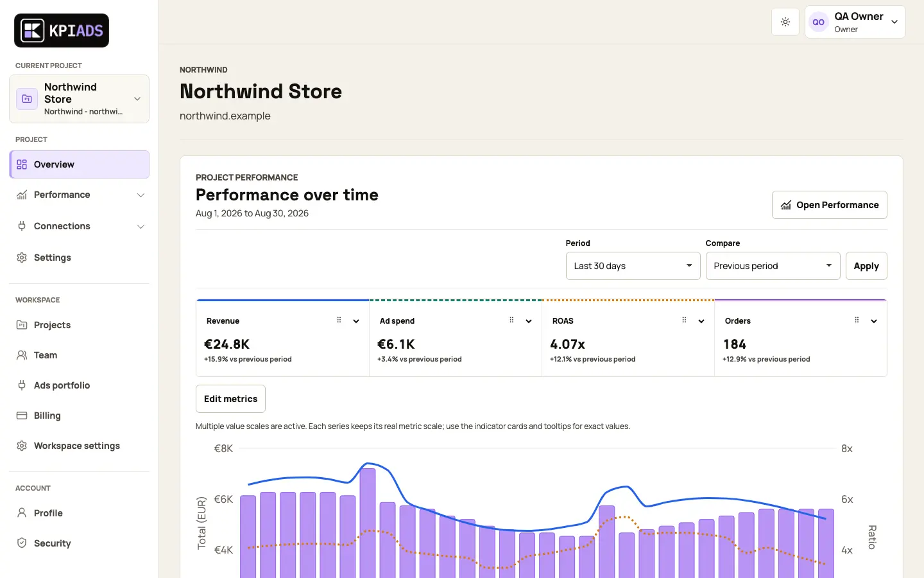Click the NORTHWIND breadcrumb label
The width and height of the screenshot is (924, 578).
[x=203, y=70]
